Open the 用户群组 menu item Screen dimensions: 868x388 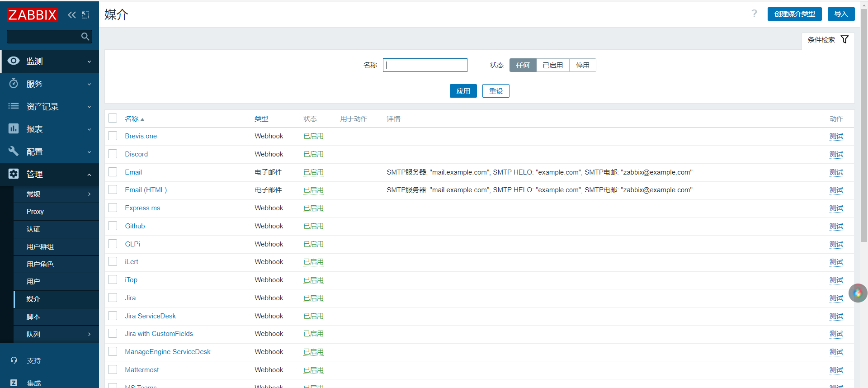point(56,247)
